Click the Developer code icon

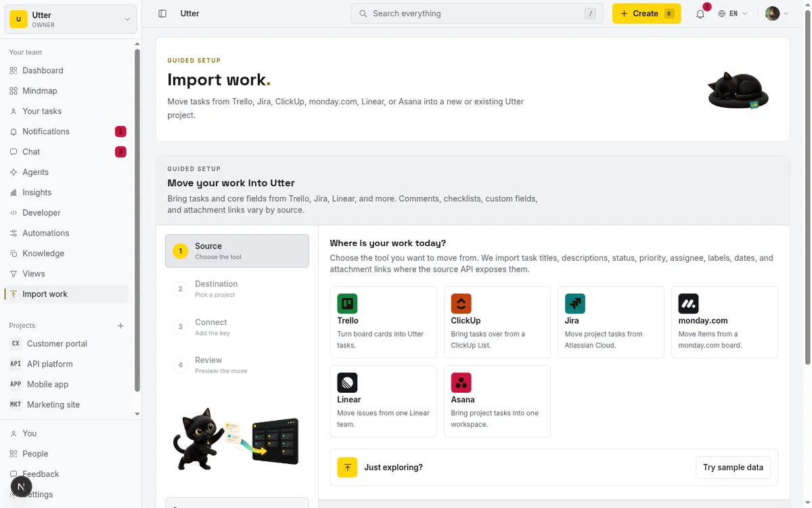point(14,213)
